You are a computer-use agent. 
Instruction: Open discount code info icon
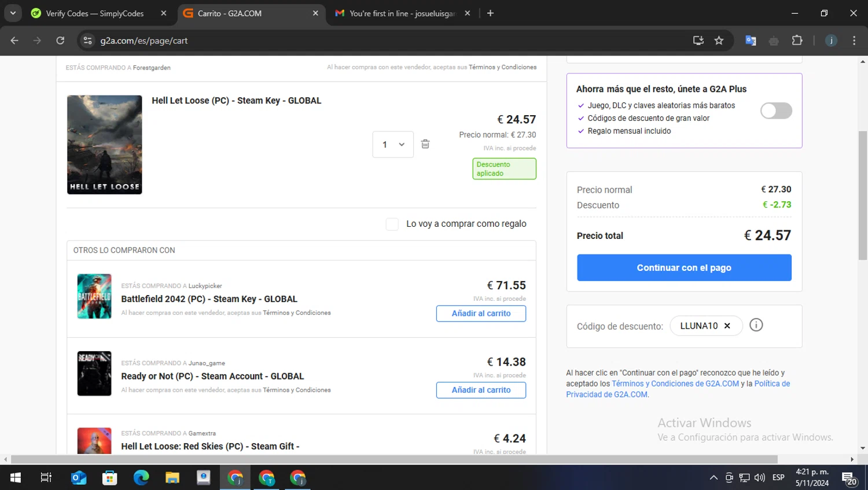point(756,325)
